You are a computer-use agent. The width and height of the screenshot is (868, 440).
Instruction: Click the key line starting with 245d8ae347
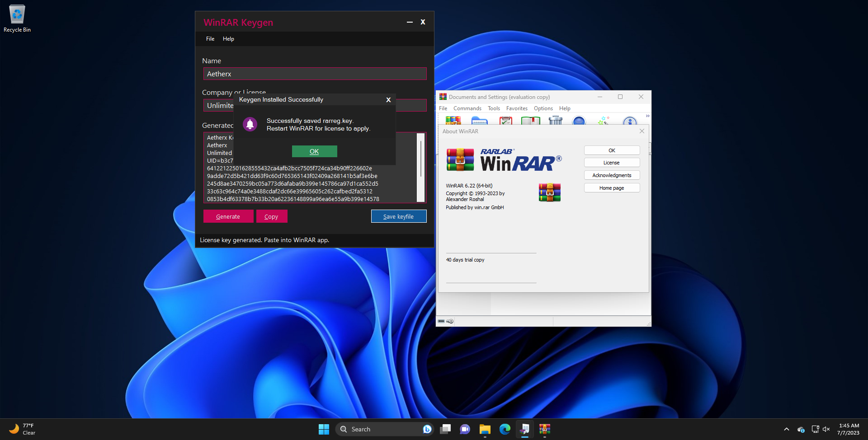click(292, 184)
